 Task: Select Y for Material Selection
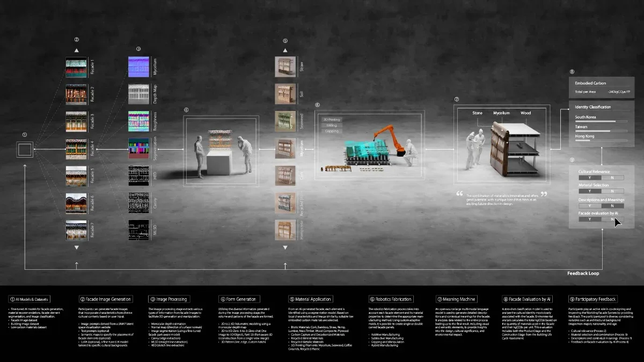click(x=590, y=191)
